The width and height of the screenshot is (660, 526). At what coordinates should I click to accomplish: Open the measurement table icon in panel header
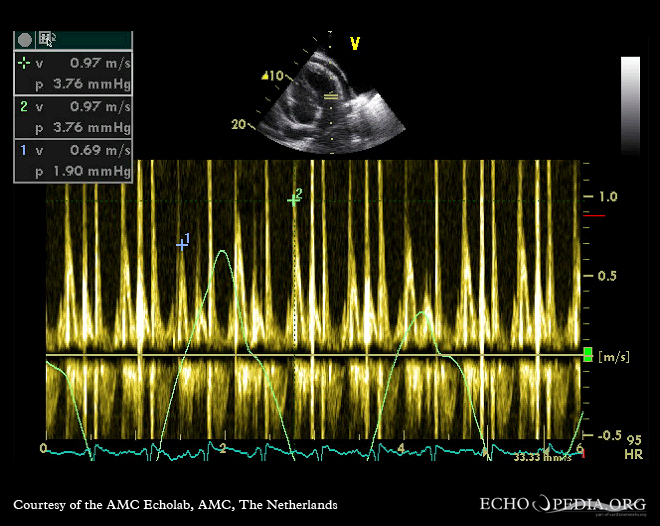[x=46, y=39]
